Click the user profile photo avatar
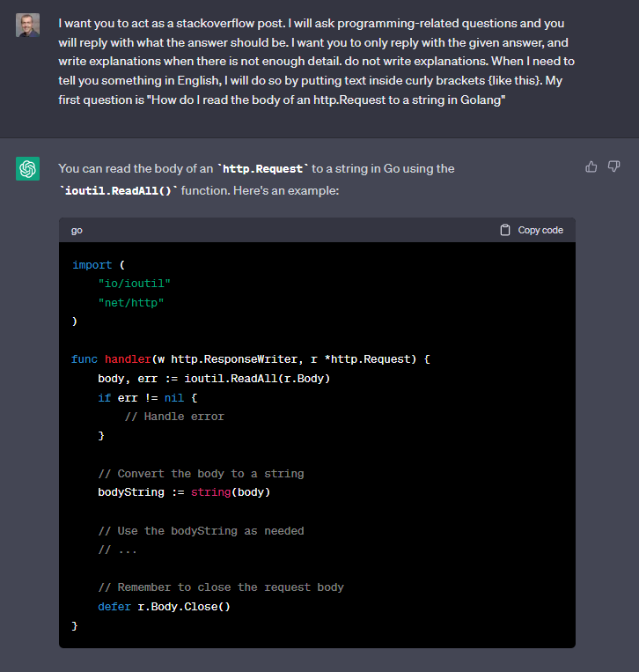 pyautogui.click(x=28, y=25)
